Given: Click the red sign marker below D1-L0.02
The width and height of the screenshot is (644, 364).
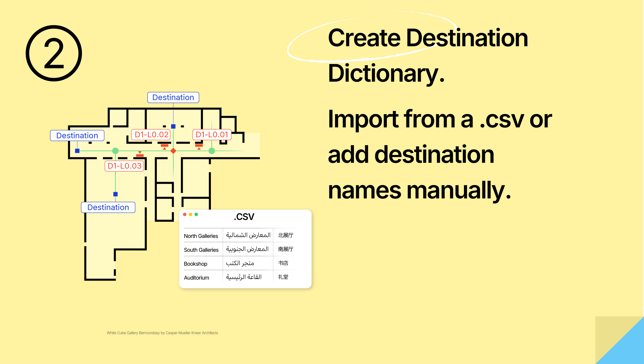Looking at the screenshot, I should (164, 147).
